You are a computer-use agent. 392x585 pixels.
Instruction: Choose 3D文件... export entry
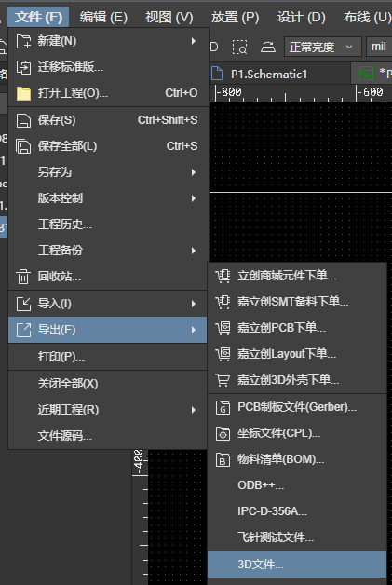[x=297, y=565]
